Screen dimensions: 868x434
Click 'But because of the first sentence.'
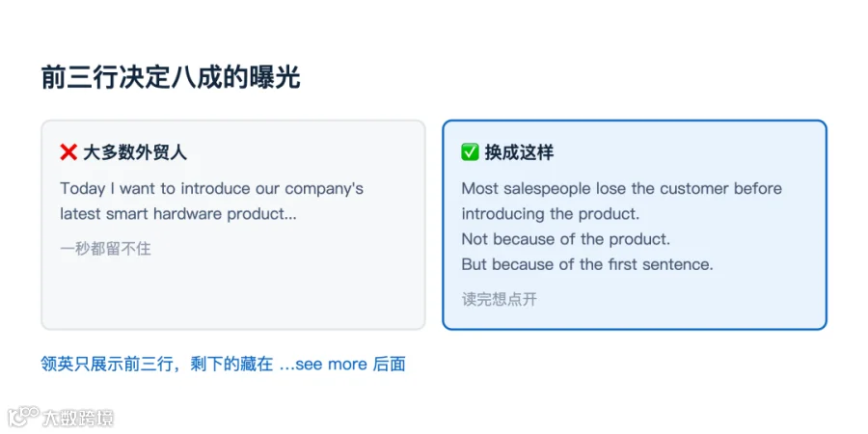coord(587,264)
